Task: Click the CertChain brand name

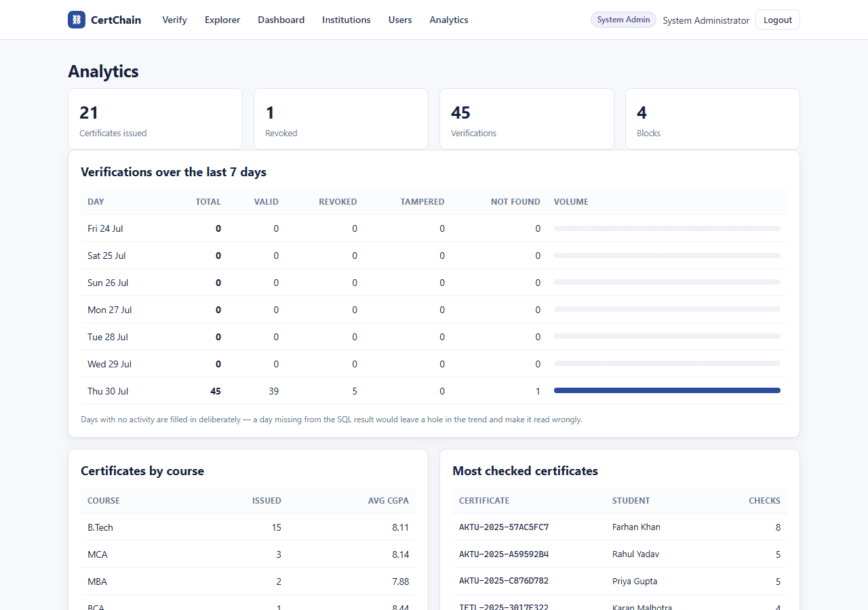Action: pos(116,20)
